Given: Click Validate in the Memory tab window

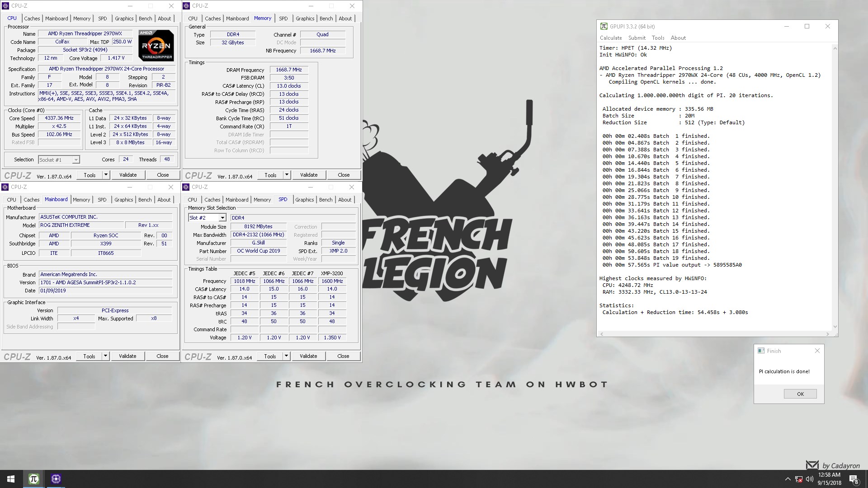Looking at the screenshot, I should click(x=309, y=175).
